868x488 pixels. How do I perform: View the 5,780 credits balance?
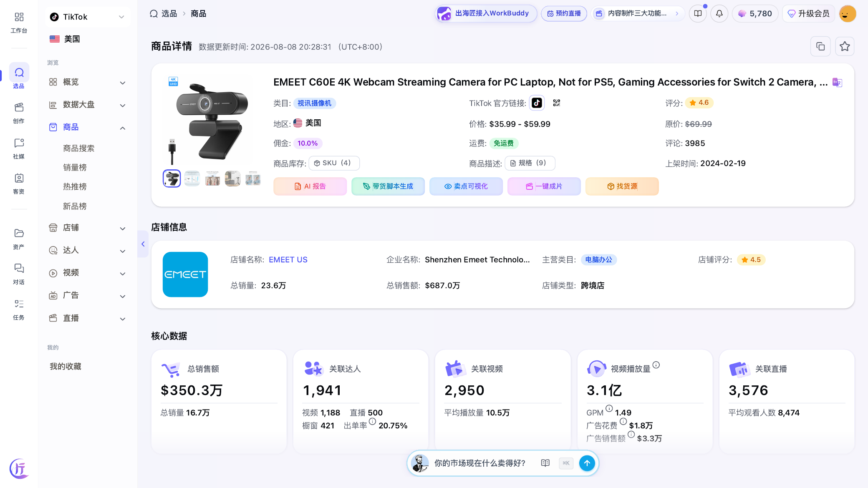coord(755,13)
